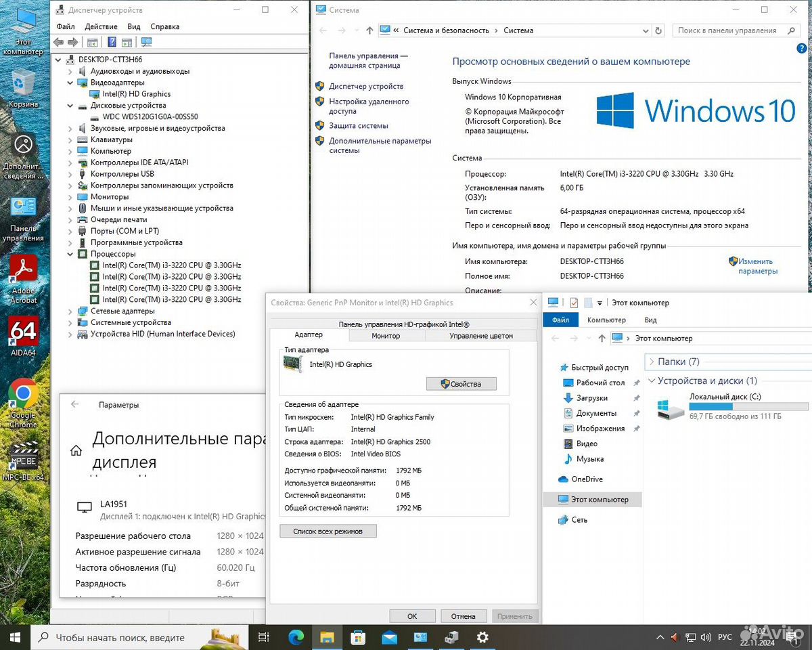Switch to the Монитор tab
Viewport: 812px width, 650px height.
(x=386, y=336)
